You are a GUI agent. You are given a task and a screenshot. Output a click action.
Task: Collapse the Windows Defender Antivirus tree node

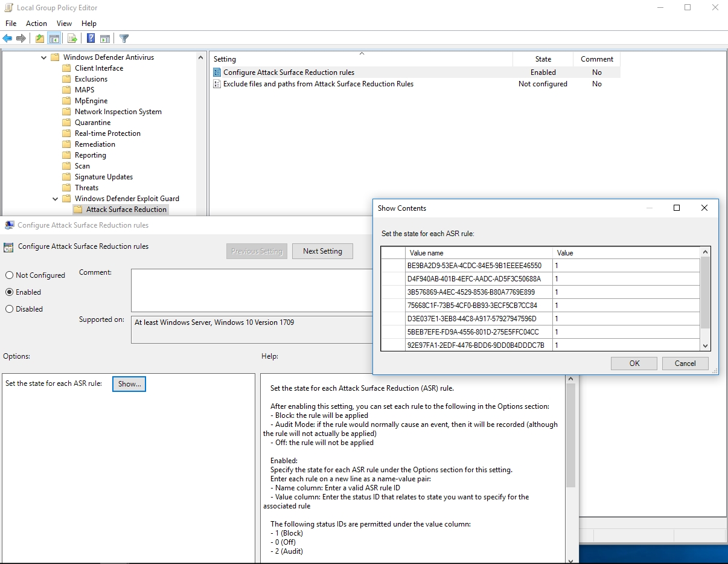point(44,57)
